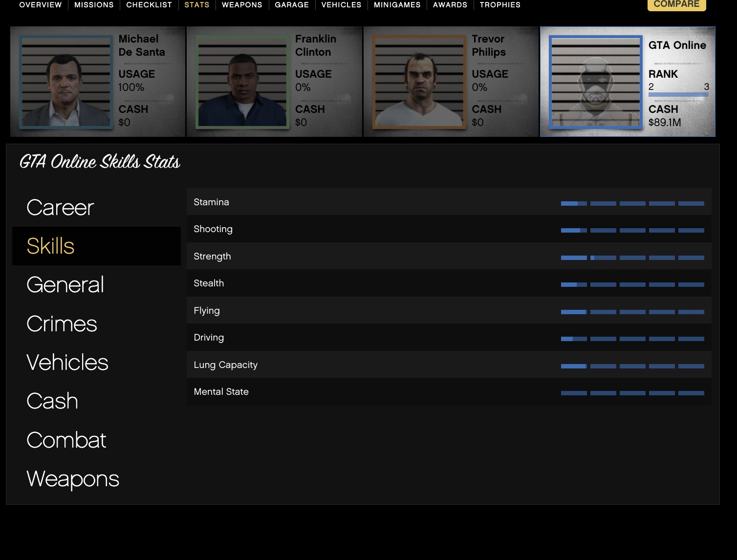Choose Trevor Philips' mugshot

(419, 82)
